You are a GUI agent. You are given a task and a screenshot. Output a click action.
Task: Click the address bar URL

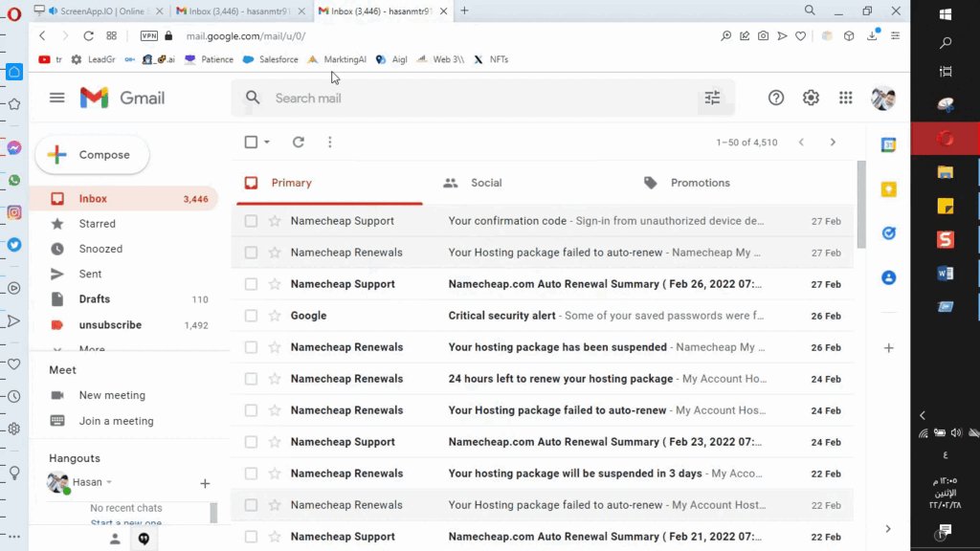[x=246, y=36]
